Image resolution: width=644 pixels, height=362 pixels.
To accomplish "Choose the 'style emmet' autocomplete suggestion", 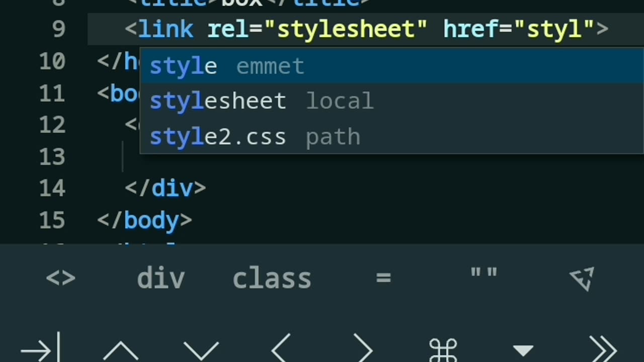I will coord(392,66).
